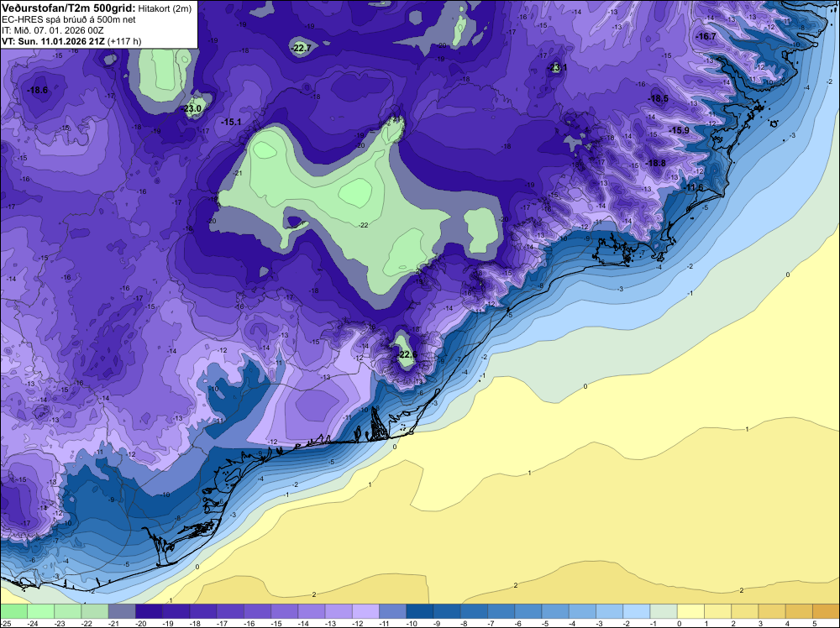This screenshot has width=840, height=628.
Task: Select the legend color swatch for -17
Action: coord(230,611)
